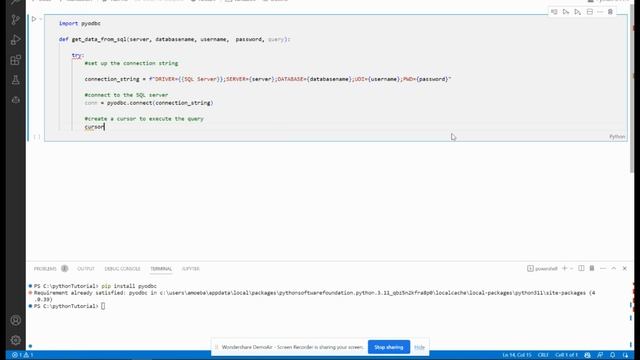
Task: Open the Manage gear menu
Action: tap(16, 340)
